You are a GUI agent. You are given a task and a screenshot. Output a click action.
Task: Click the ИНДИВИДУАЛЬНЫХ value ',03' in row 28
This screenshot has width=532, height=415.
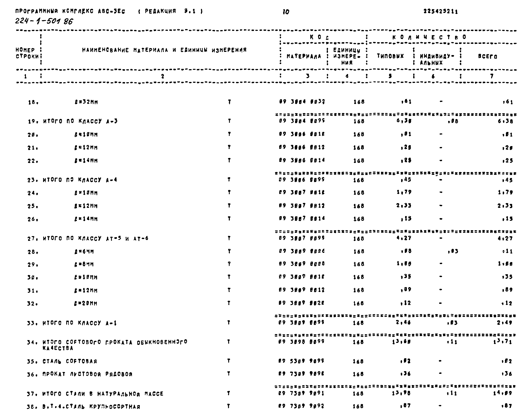(453, 251)
